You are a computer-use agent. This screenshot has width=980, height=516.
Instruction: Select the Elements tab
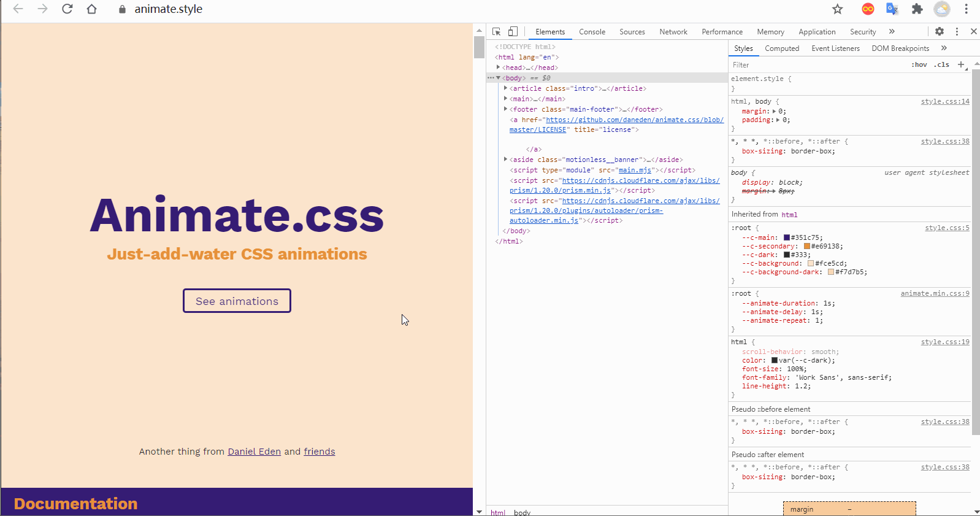click(550, 32)
